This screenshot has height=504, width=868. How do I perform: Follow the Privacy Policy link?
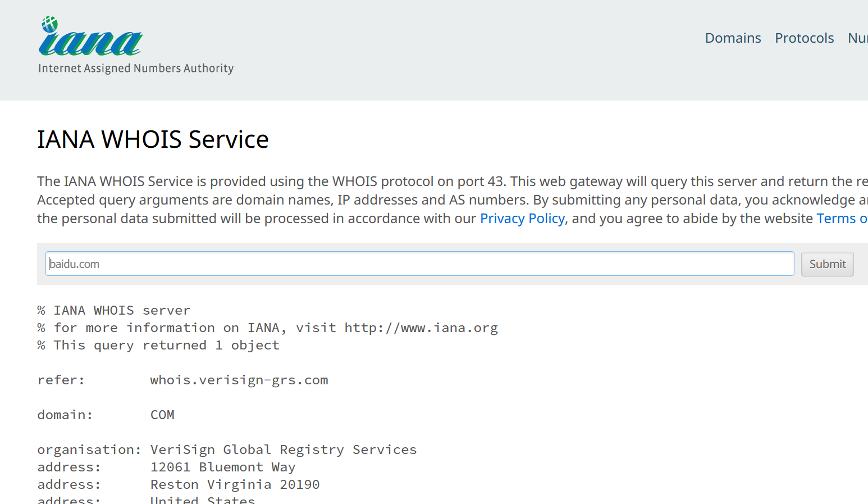[522, 219]
